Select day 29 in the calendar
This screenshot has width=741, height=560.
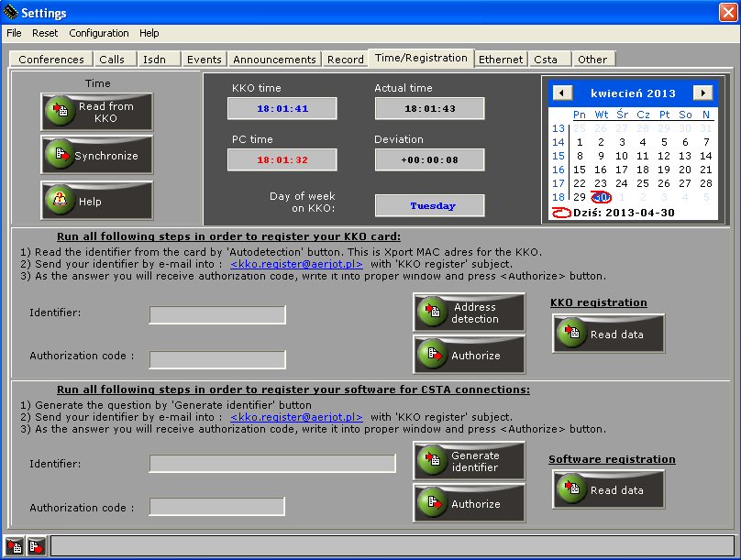point(580,197)
